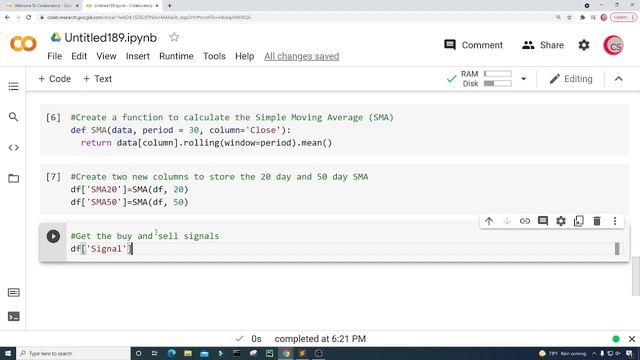Click the Share button

coord(543,45)
